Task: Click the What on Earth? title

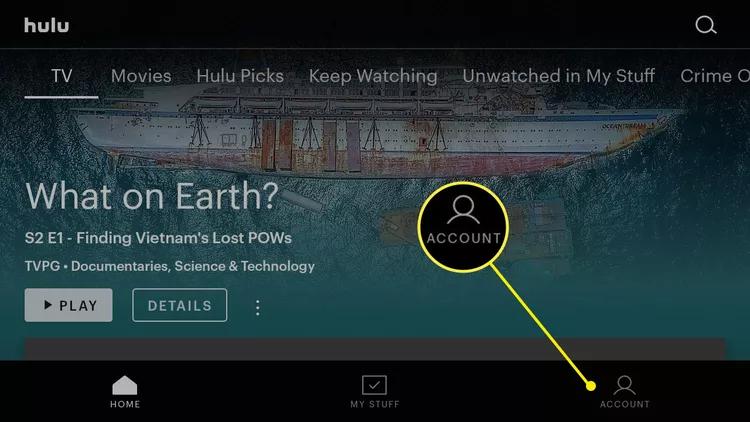Action: [x=152, y=196]
